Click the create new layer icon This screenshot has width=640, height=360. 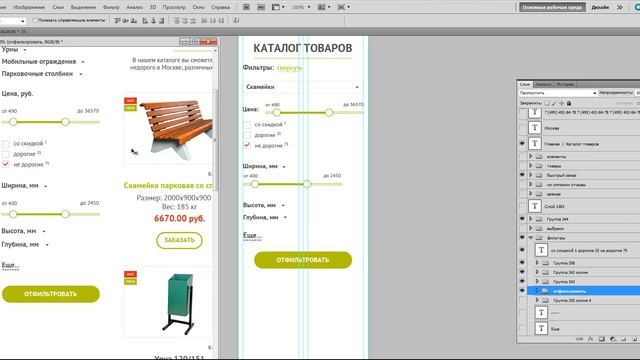click(x=634, y=339)
